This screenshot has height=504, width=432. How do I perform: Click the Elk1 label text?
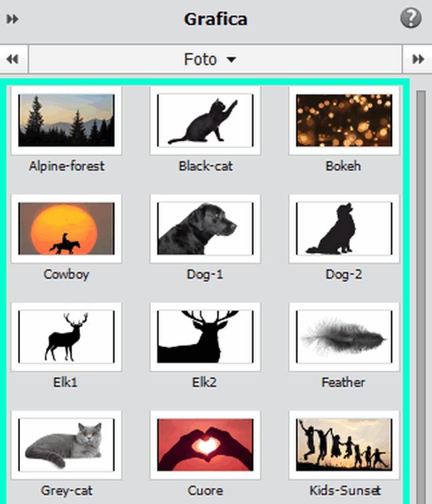65,383
